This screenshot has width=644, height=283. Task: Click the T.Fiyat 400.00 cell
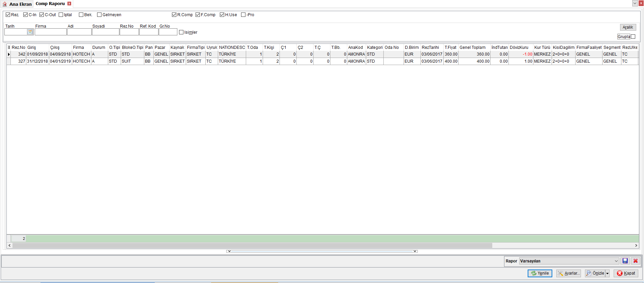pos(451,61)
